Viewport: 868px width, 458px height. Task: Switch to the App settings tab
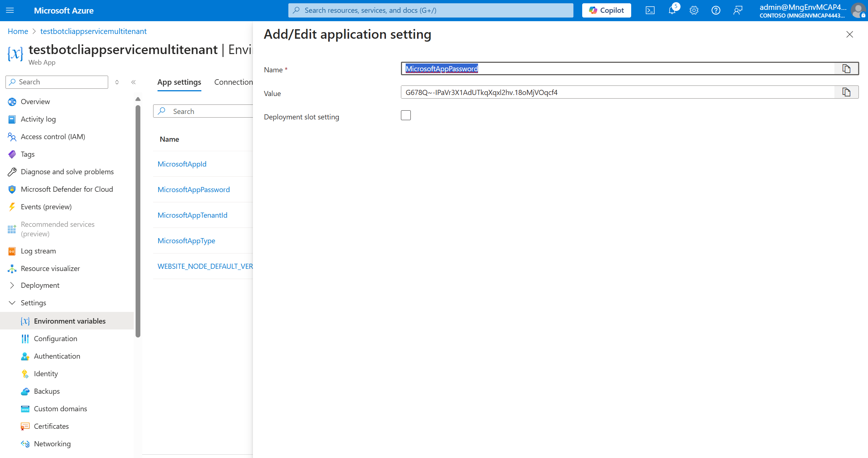[x=179, y=82]
